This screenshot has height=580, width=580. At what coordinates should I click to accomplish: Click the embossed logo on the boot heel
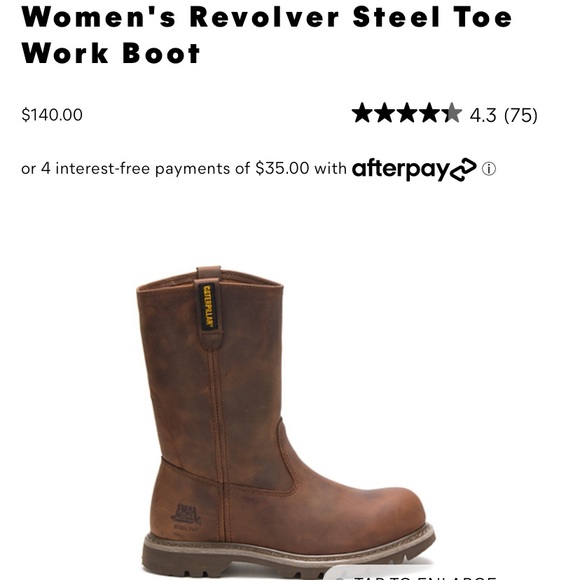186,515
